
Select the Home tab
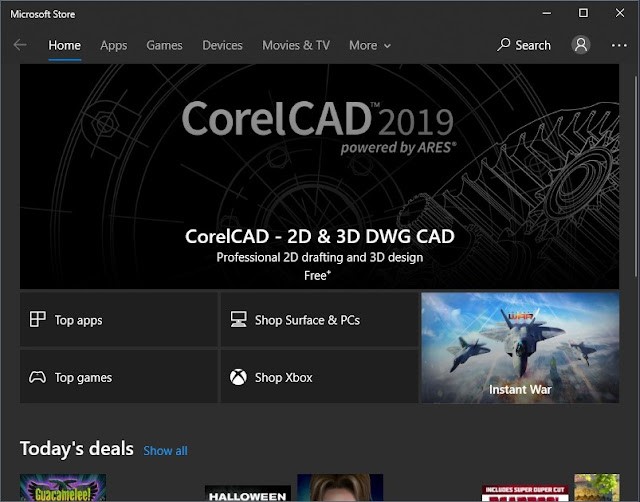click(x=64, y=45)
